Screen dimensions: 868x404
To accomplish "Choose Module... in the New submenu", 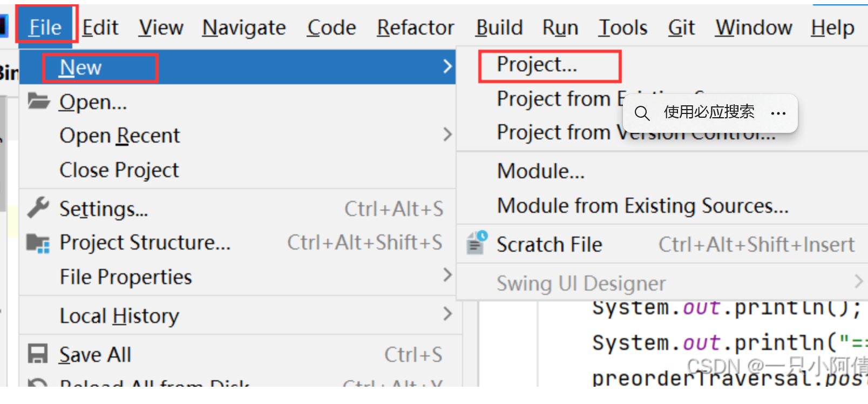I will pyautogui.click(x=540, y=171).
